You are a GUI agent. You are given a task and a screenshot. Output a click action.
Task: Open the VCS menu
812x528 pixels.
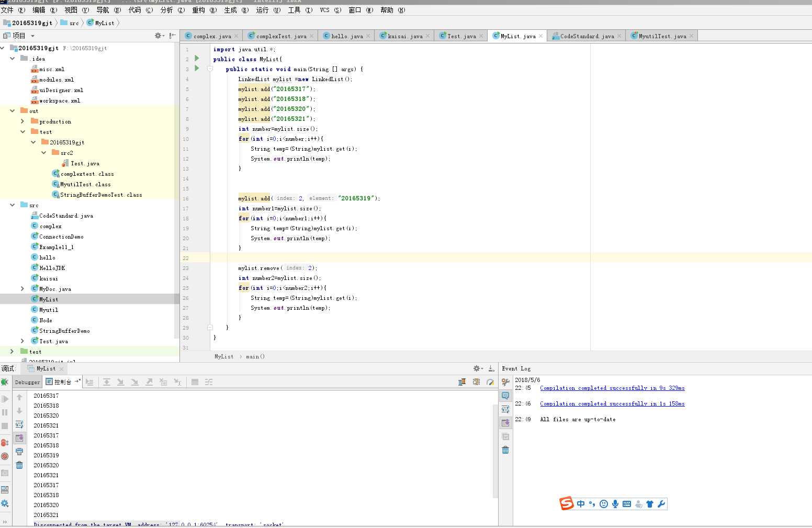(x=331, y=10)
